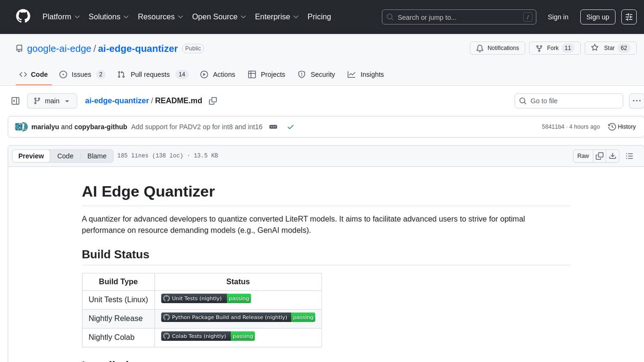Click the Public visibility label
Image resolution: width=644 pixels, height=362 pixels.
(193, 48)
